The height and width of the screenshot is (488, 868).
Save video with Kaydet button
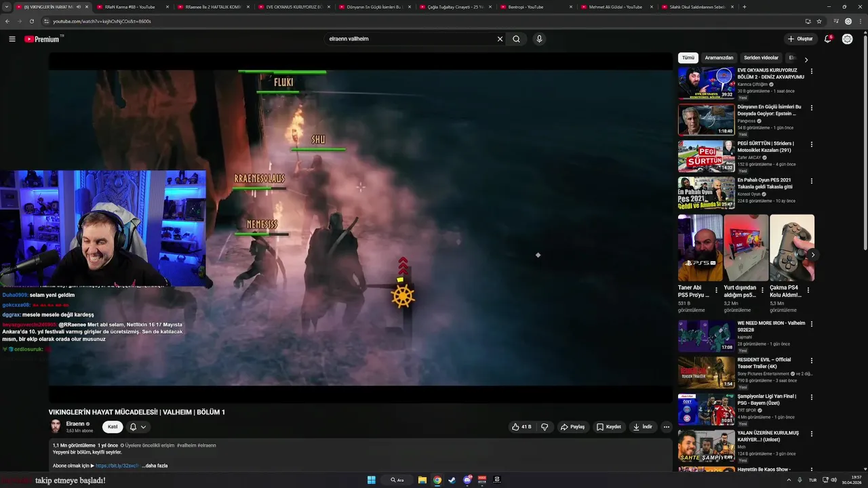pyautogui.click(x=608, y=427)
